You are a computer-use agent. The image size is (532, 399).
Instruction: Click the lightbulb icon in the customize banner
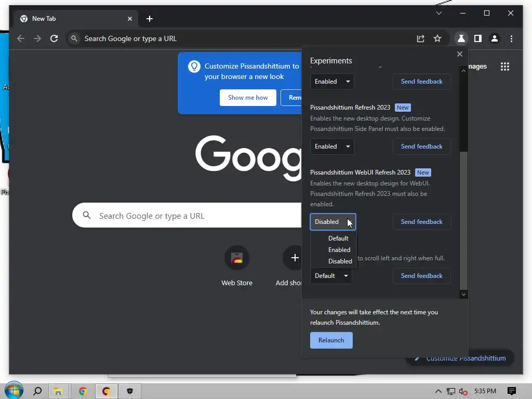[194, 66]
